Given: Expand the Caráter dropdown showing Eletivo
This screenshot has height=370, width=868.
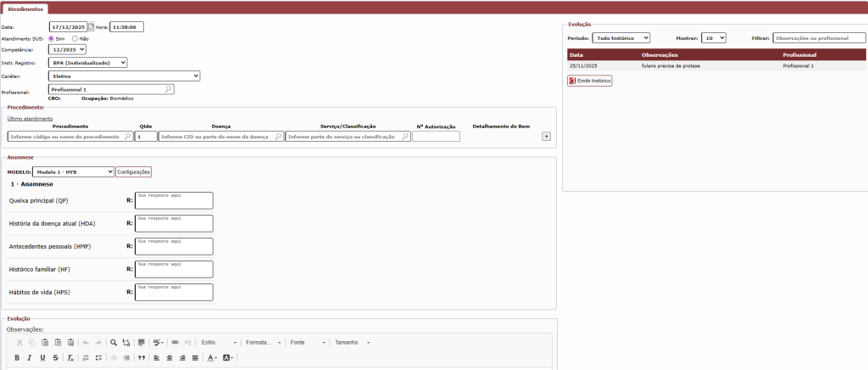Looking at the screenshot, I should pos(124,76).
